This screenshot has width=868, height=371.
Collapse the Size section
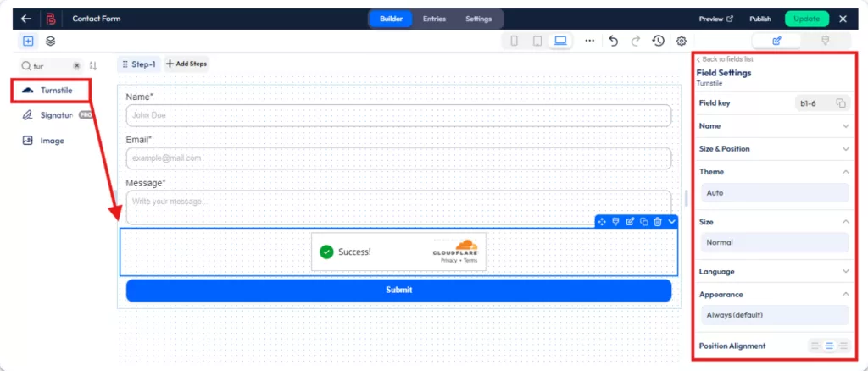click(x=774, y=222)
